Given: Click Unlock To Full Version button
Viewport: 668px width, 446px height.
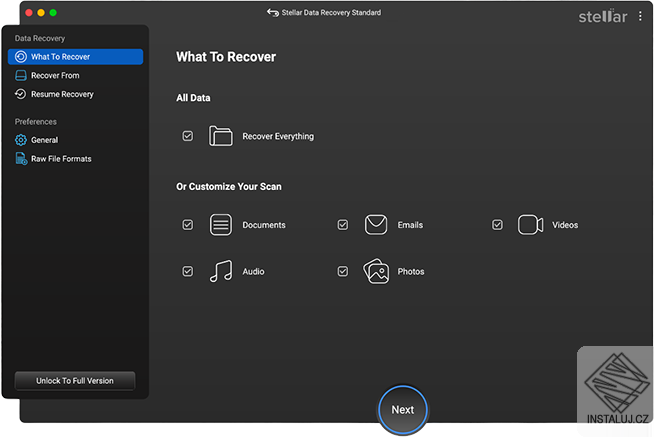Looking at the screenshot, I should pos(75,381).
